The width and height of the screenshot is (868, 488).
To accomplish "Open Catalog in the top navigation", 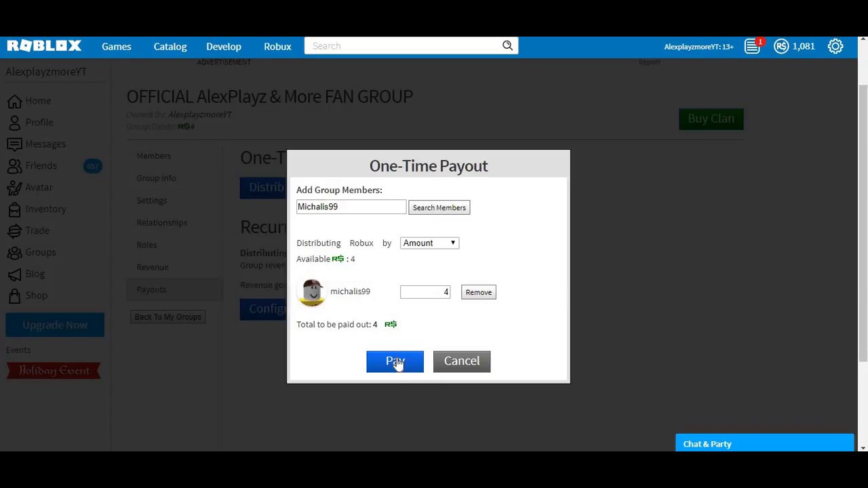I will point(170,46).
